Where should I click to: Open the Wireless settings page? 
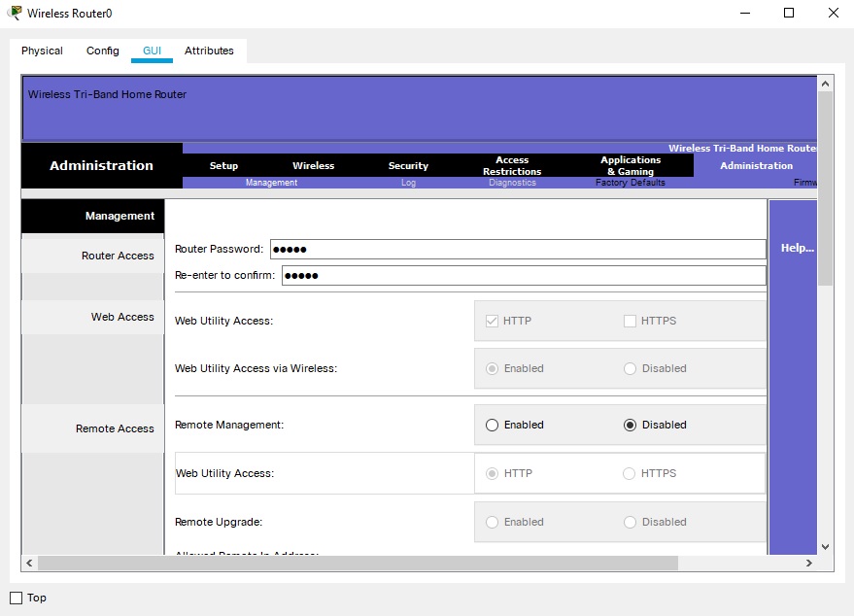point(313,165)
